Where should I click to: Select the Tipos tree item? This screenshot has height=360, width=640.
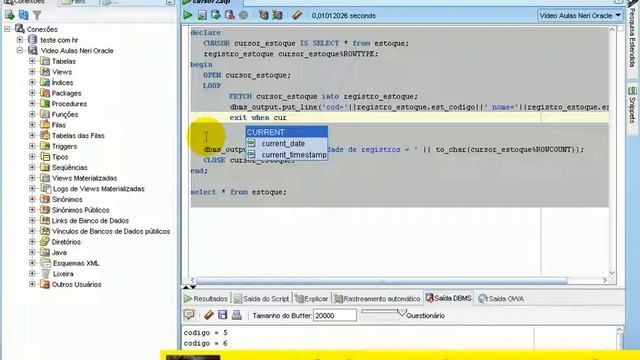(x=60, y=157)
